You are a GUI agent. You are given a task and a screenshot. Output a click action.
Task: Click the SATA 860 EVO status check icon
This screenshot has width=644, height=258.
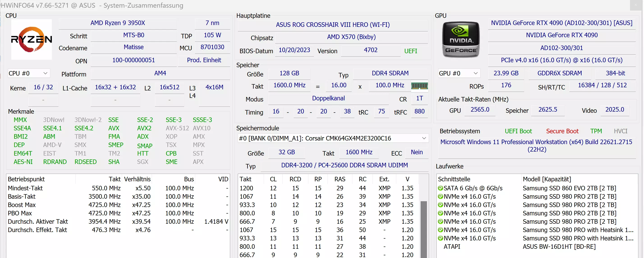click(x=440, y=188)
